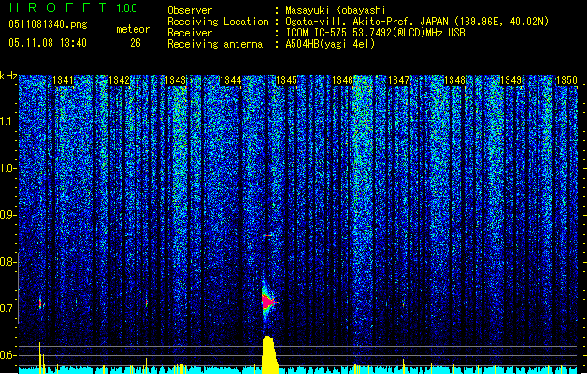The width and height of the screenshot is (588, 374).
Task: Click the Receiver label
Action: coord(190,33)
